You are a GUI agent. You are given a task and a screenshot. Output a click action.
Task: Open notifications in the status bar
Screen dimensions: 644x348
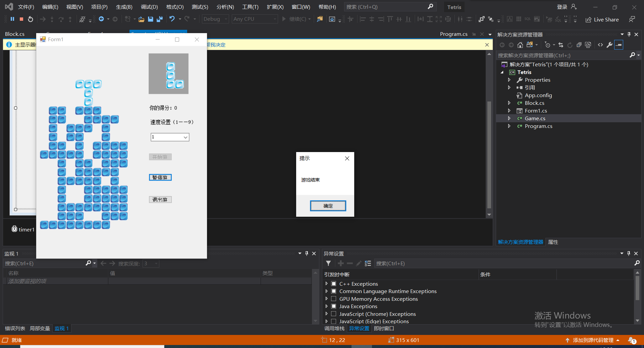tap(632, 340)
